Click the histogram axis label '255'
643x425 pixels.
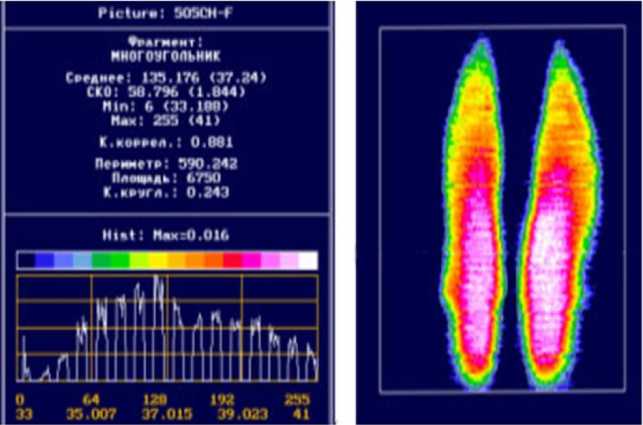coord(298,399)
